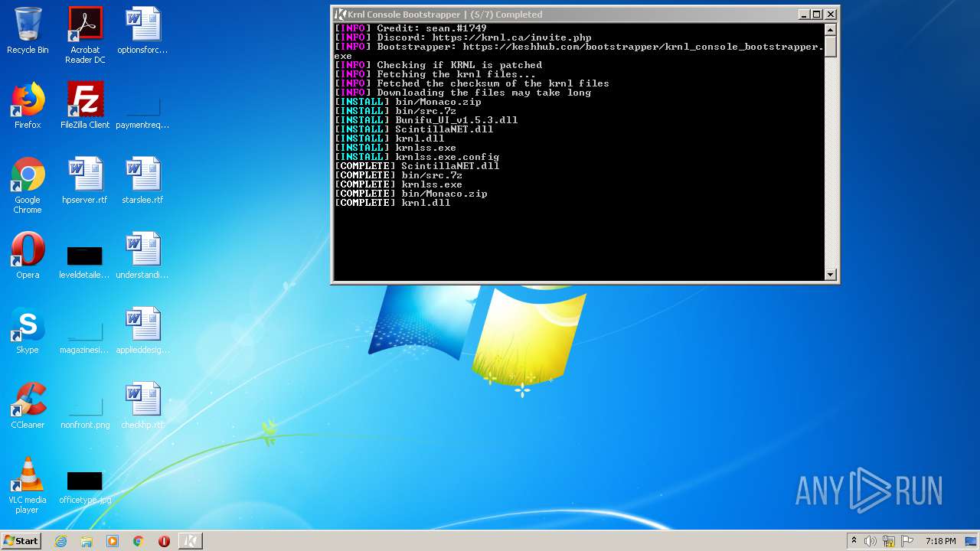Close the Krnl Console Bootstrapper window
The height and width of the screenshot is (551, 980).
(831, 14)
